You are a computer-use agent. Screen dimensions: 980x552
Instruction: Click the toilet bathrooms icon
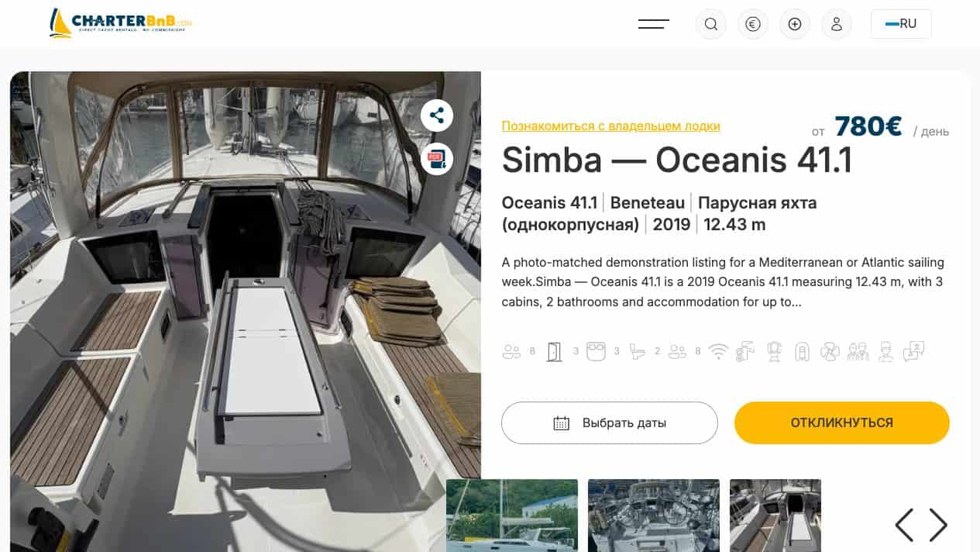click(x=637, y=352)
